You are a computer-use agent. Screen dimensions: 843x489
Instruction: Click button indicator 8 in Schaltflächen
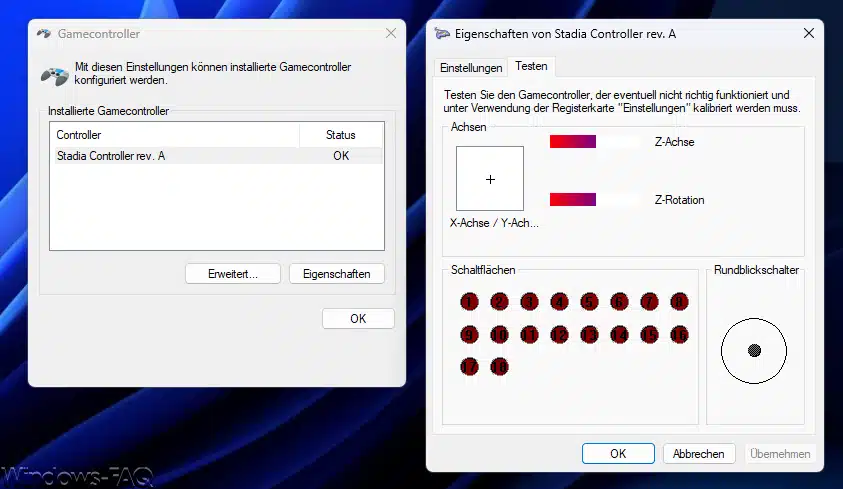click(x=680, y=302)
